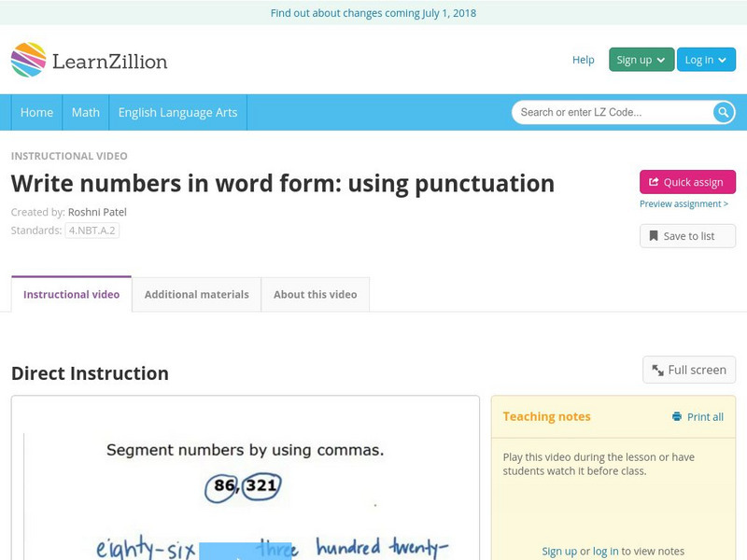The width and height of the screenshot is (747, 560).
Task: Open the Math section
Action: 85,112
